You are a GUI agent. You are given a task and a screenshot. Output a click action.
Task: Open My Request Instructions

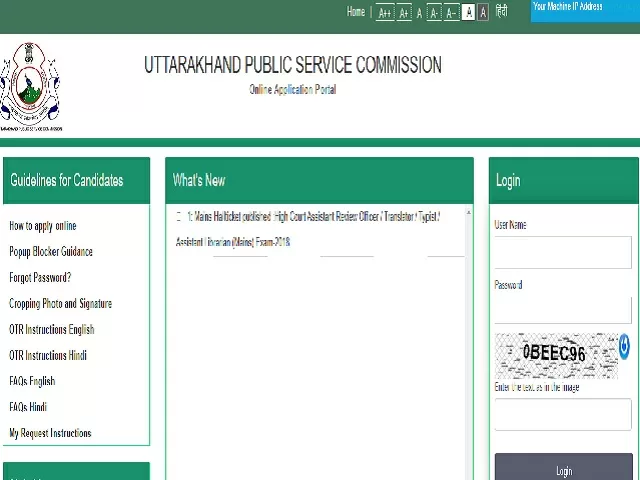tap(50, 433)
